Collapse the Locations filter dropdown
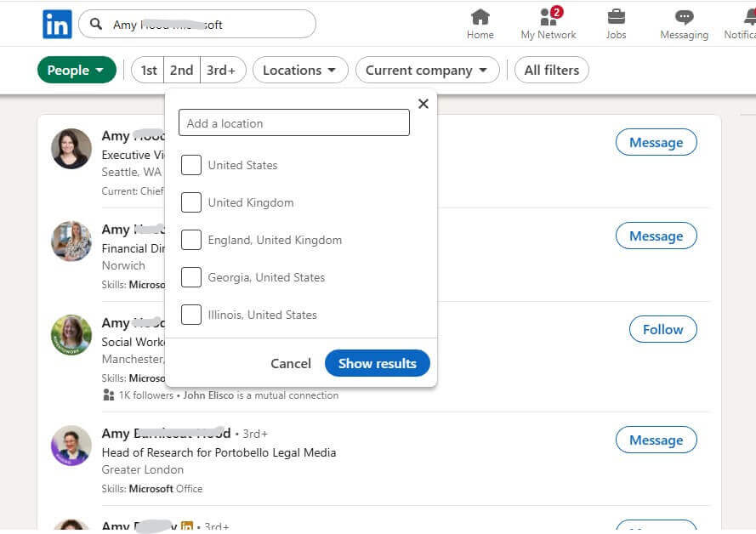Viewport: 756px width, 534px height. pyautogui.click(x=300, y=70)
